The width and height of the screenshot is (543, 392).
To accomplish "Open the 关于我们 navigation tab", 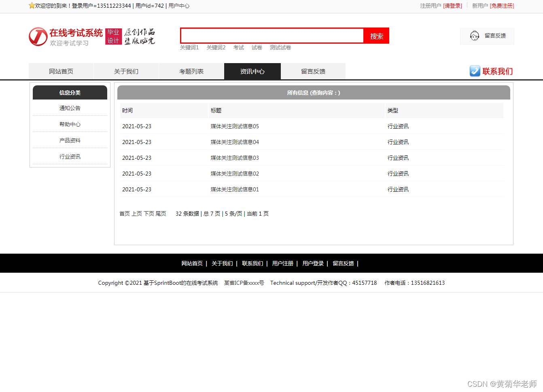I will (126, 71).
